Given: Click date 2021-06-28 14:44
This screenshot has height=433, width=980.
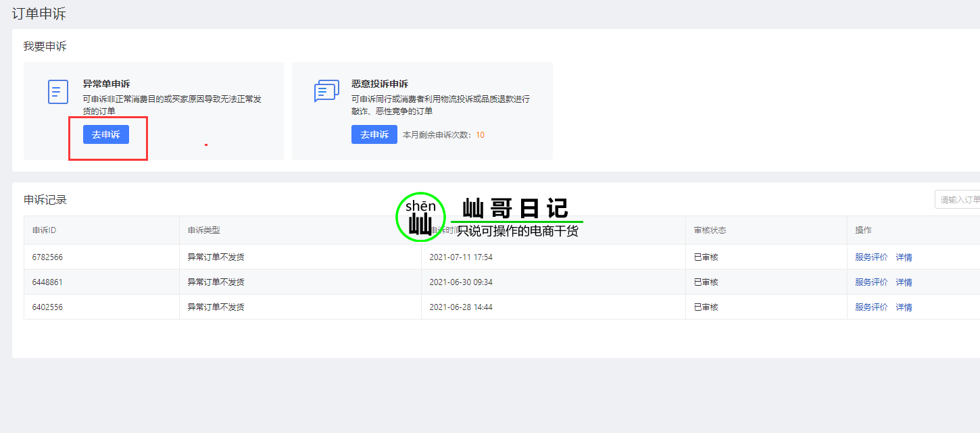Looking at the screenshot, I should [461, 307].
